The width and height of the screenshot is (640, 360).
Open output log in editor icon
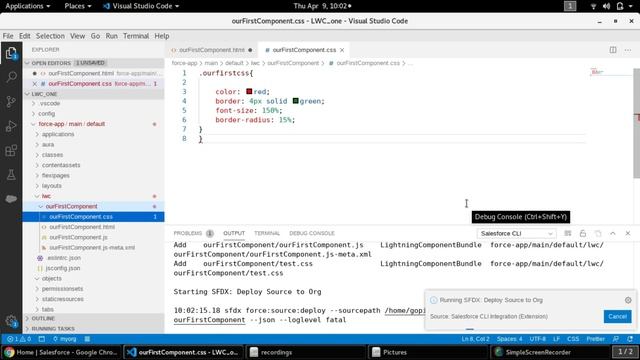598,233
